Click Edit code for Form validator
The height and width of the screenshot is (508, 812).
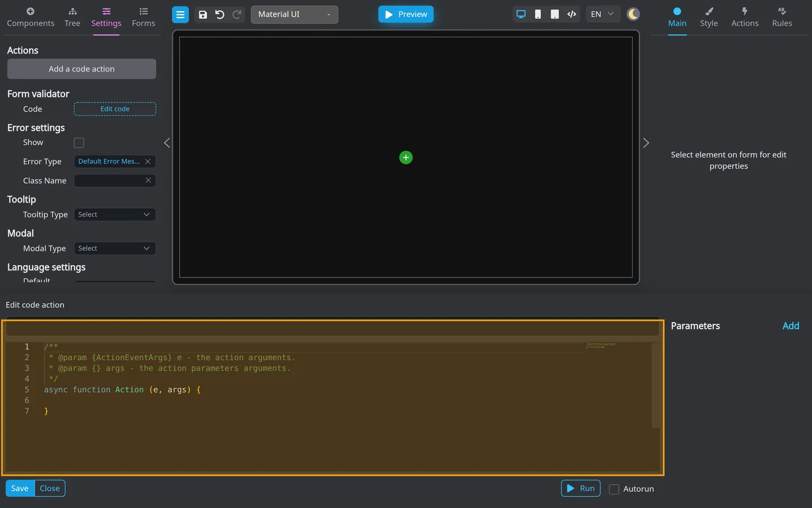pyautogui.click(x=115, y=109)
